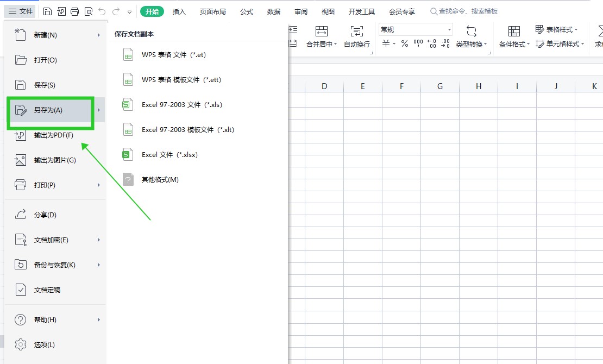Click the Conditional Formatting (条件格式) icon
Viewport: 603px width, 364px height.
coord(514,32)
